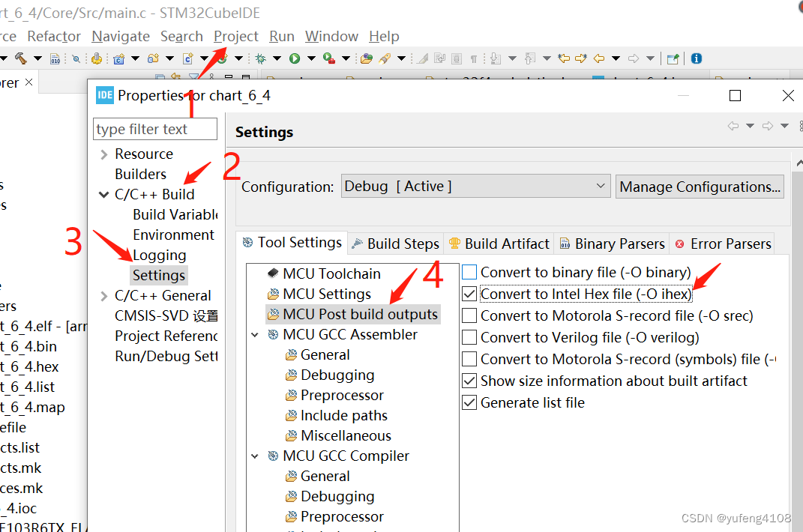Uncheck Show size information about built artifact
Viewport: 803px width, 532px height.
tap(469, 381)
